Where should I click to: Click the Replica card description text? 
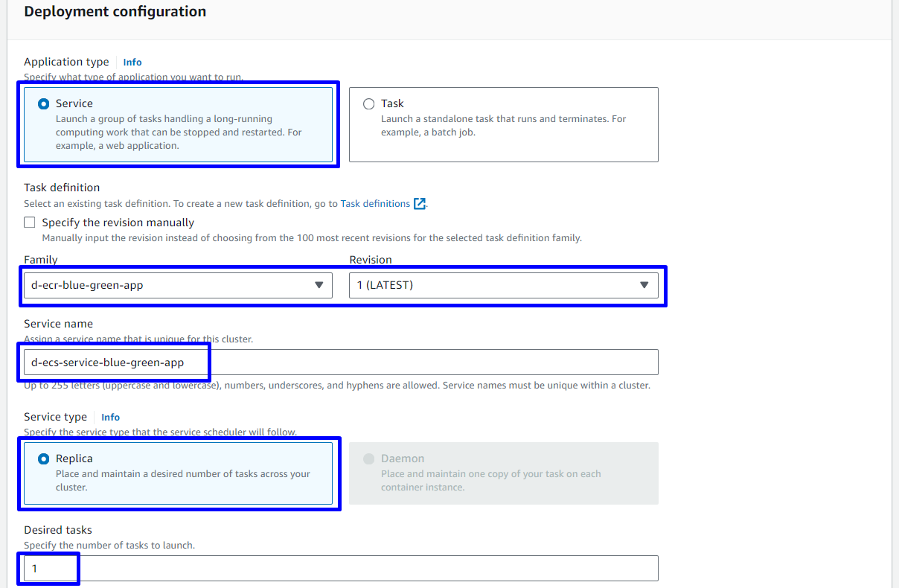tap(182, 480)
